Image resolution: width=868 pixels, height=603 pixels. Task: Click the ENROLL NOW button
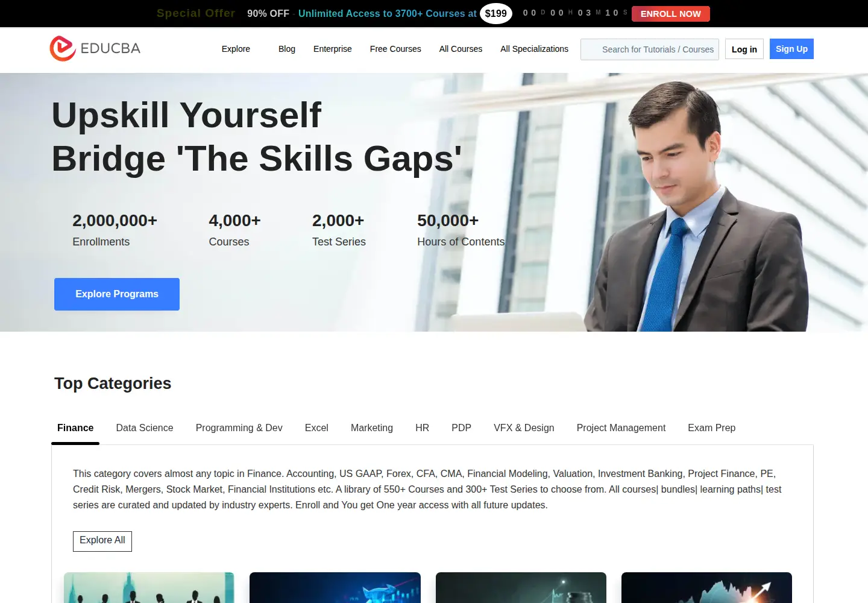tap(671, 14)
